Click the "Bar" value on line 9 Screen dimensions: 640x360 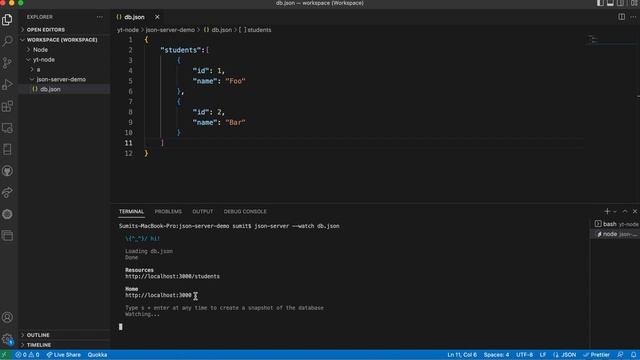[236, 122]
